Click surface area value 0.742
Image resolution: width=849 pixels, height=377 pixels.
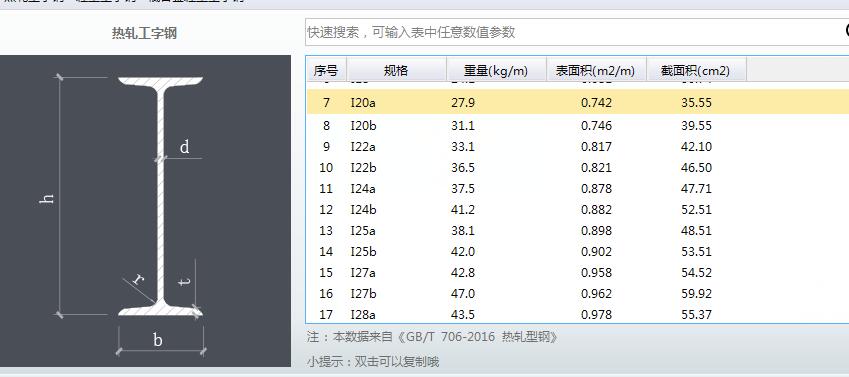coord(597,102)
